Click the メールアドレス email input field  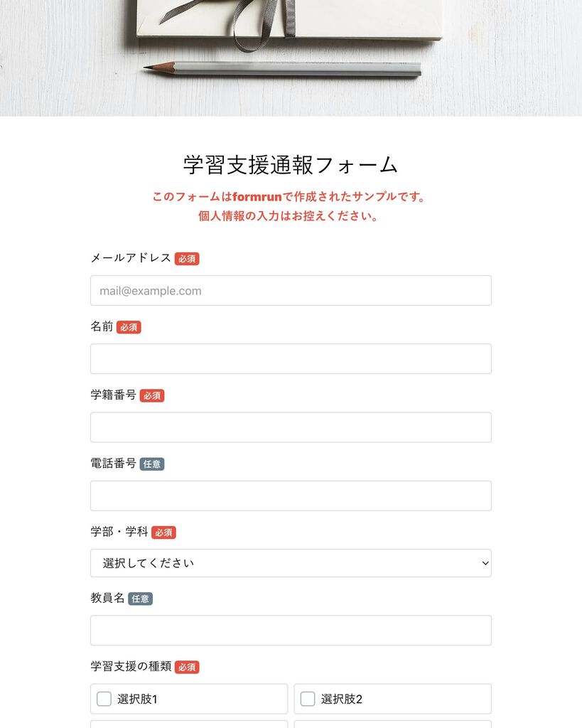tap(291, 291)
